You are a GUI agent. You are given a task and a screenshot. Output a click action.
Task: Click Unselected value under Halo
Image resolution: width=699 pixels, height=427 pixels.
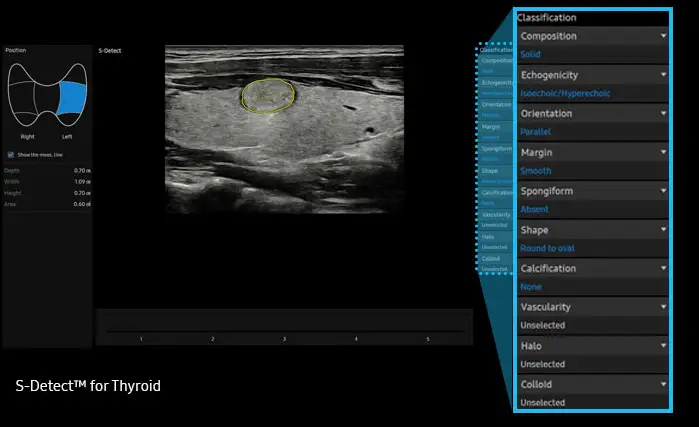543,364
